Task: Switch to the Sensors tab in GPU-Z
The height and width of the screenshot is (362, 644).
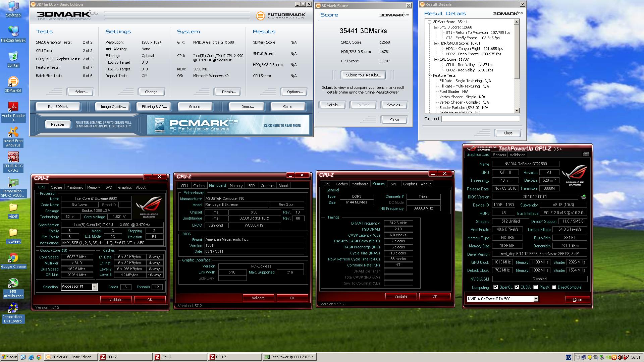Action: tap(499, 155)
